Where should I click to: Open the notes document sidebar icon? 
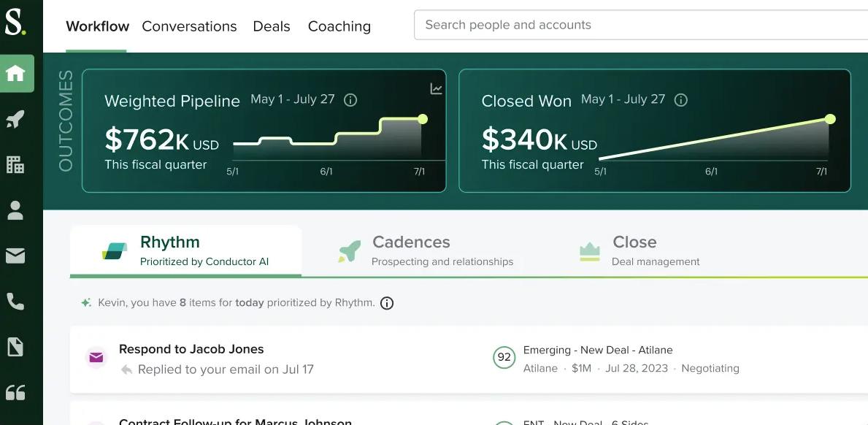pos(15,346)
